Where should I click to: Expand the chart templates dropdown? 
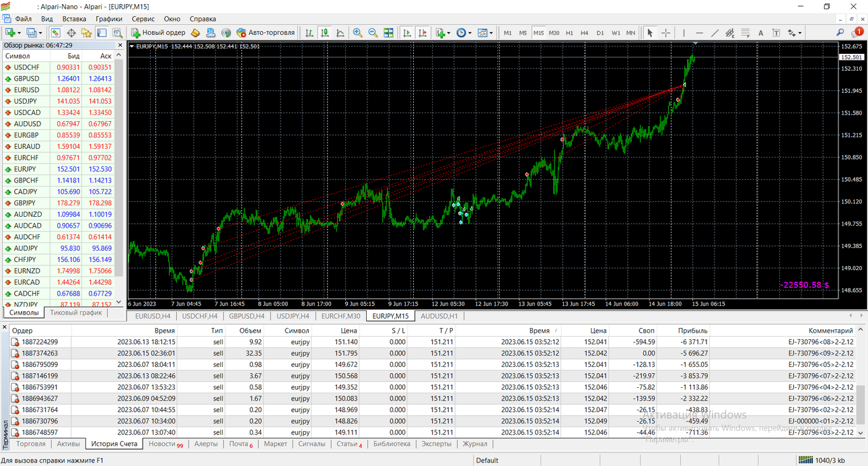pyautogui.click(x=491, y=32)
